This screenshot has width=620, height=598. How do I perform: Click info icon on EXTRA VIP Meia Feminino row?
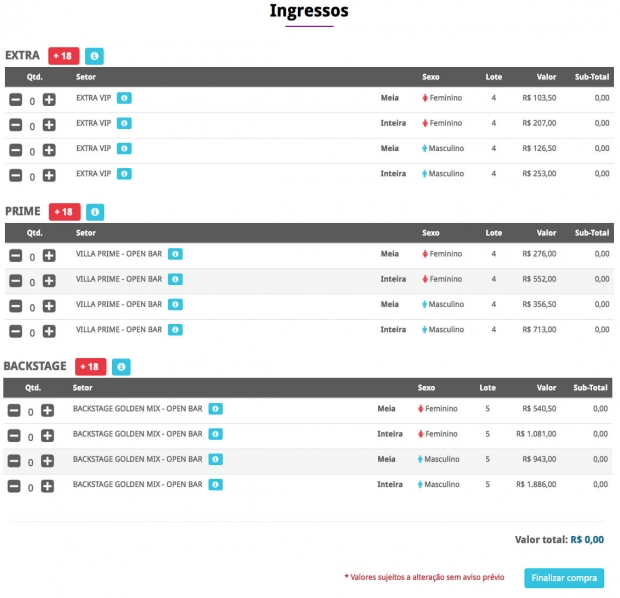124,98
